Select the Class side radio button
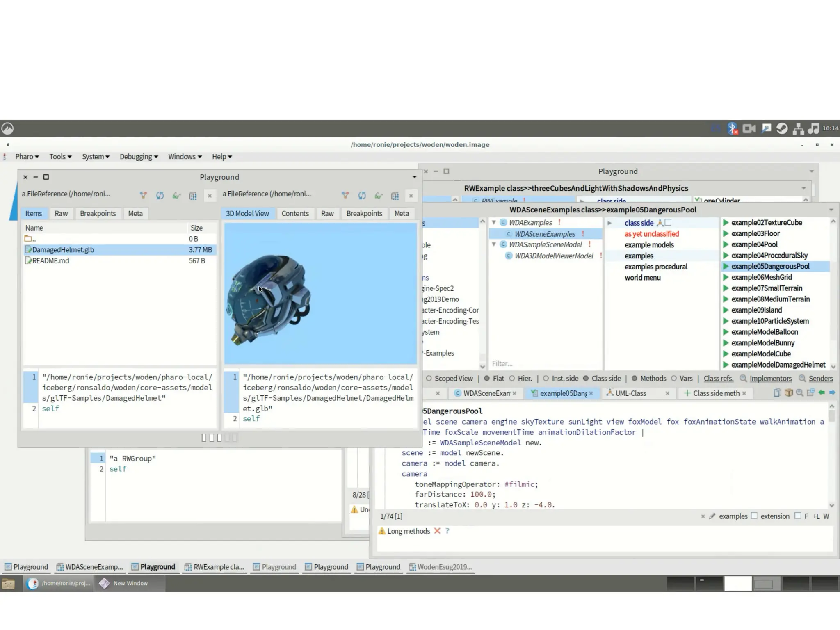This screenshot has width=840, height=630. click(586, 379)
